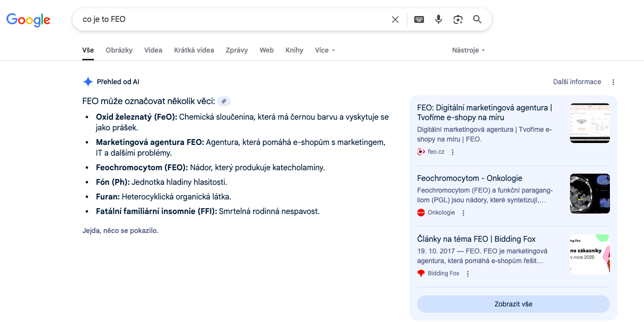The width and height of the screenshot is (644, 322).
Task: Click the "Bidding Fox" source label
Action: click(x=443, y=273)
